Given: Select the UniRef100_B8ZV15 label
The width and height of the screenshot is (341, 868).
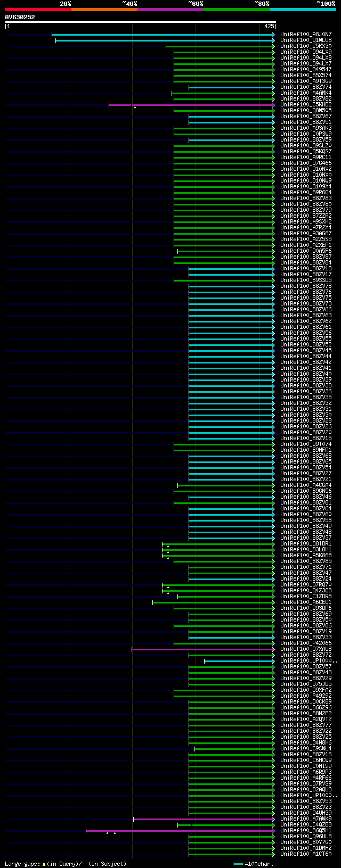Looking at the screenshot, I should (x=306, y=439).
